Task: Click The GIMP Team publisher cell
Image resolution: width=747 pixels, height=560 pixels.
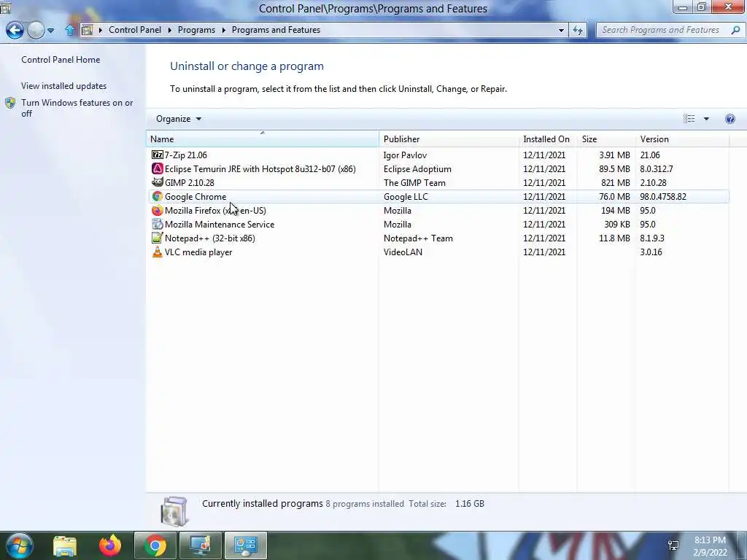Action: tap(414, 182)
